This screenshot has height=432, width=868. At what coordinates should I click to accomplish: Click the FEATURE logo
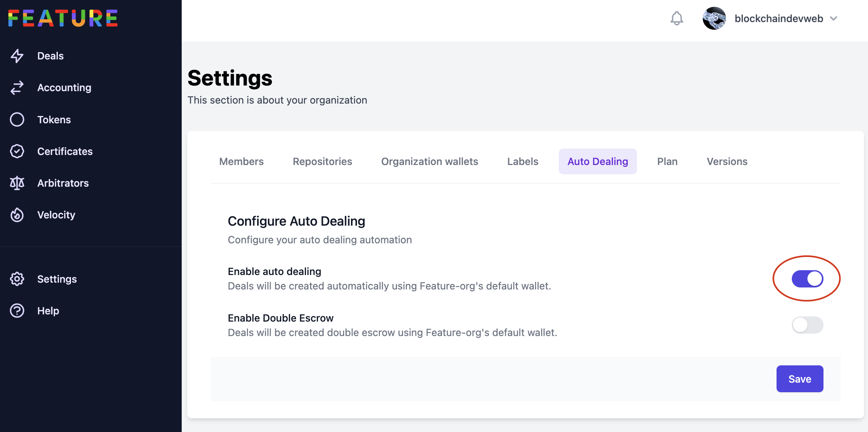coord(63,18)
